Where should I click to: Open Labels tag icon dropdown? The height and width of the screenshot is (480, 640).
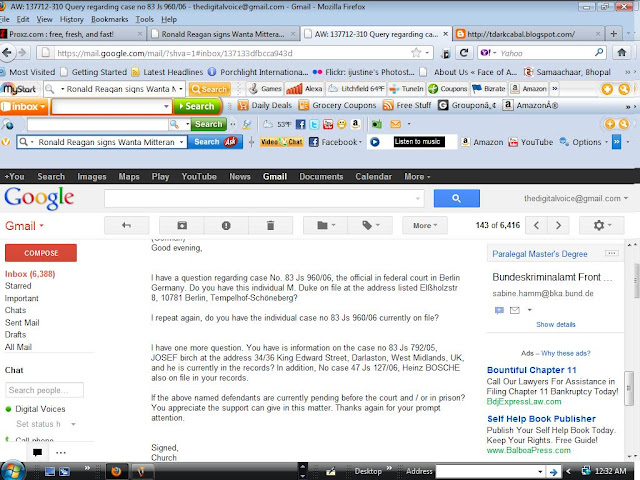coord(370,225)
